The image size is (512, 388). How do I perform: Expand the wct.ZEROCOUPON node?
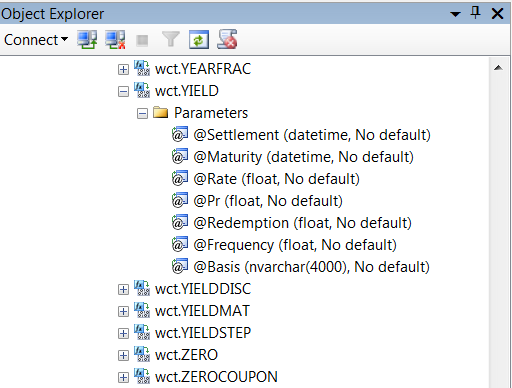tap(123, 377)
